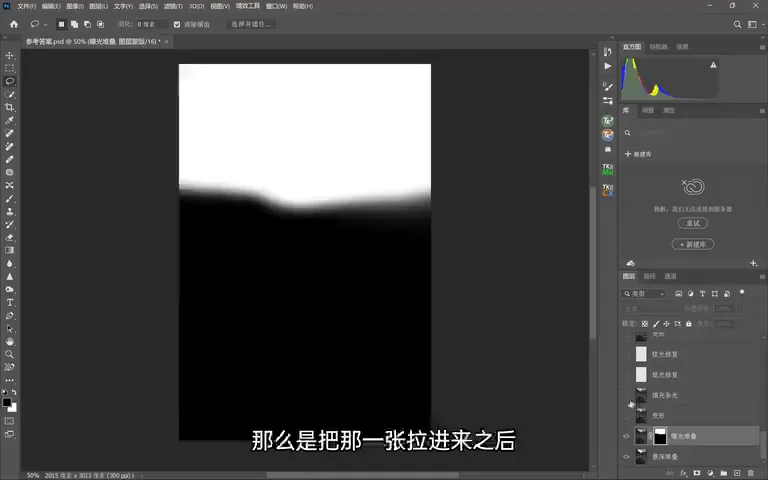Open the TK8 Cx panel
The width and height of the screenshot is (768, 480).
pyautogui.click(x=608, y=190)
